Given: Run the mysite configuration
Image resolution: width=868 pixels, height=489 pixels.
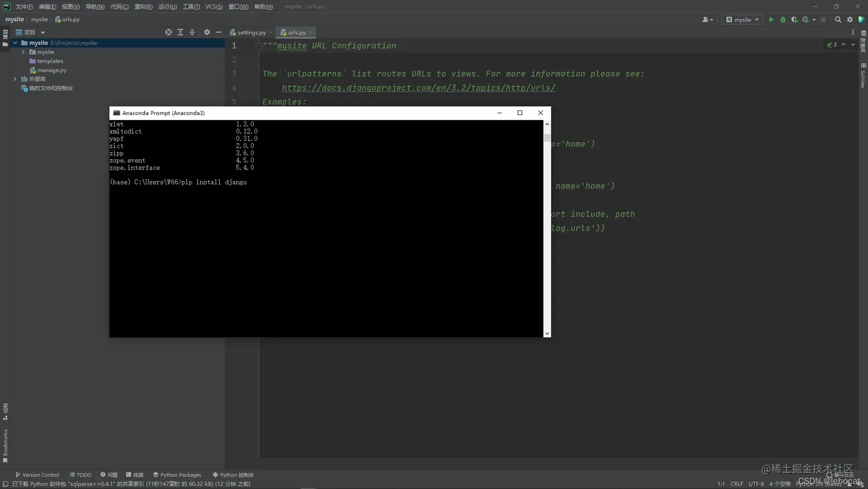Looking at the screenshot, I should point(771,20).
